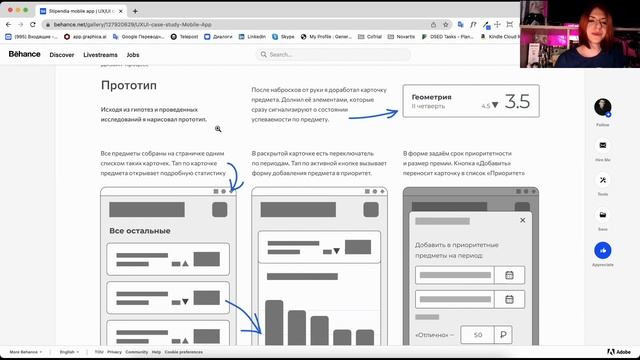Close the Stipendia mobile app tab
This screenshot has height=360, width=640.
[x=120, y=11]
